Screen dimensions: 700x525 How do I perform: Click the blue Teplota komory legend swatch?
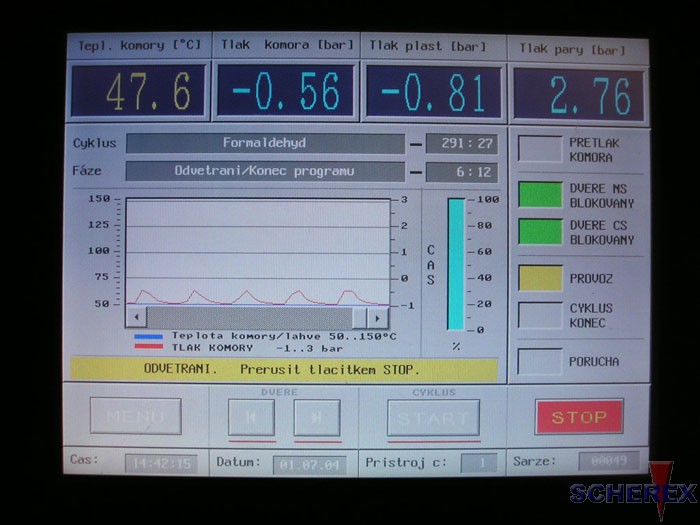pyautogui.click(x=149, y=337)
